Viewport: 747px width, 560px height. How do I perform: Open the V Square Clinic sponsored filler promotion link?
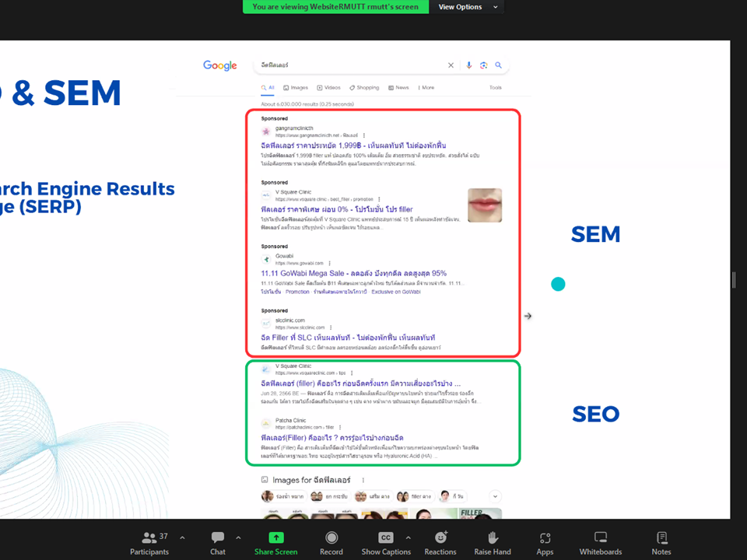[x=337, y=209]
